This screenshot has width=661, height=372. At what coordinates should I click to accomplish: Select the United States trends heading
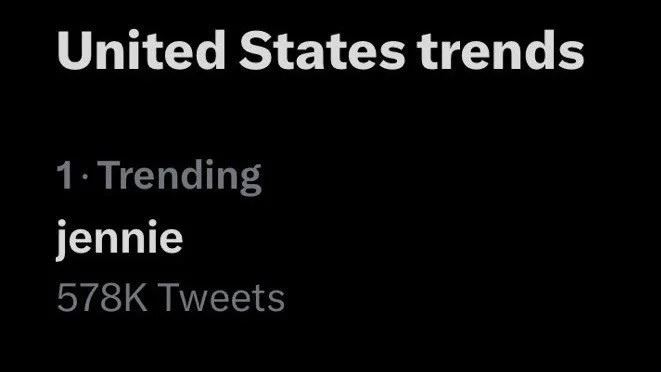[320, 50]
